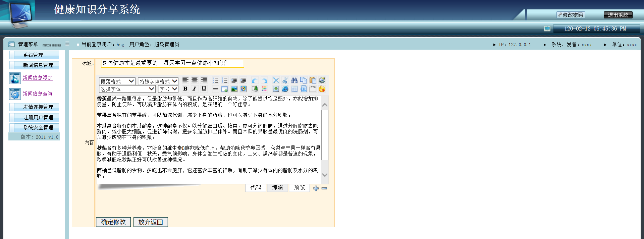Enlarge the editor with the plus icon
The width and height of the screenshot is (644, 239).
point(316,188)
